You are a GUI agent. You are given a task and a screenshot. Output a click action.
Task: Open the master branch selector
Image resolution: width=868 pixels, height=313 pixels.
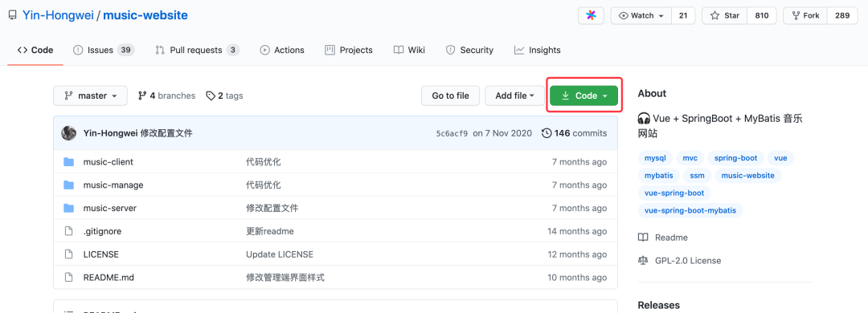click(90, 96)
